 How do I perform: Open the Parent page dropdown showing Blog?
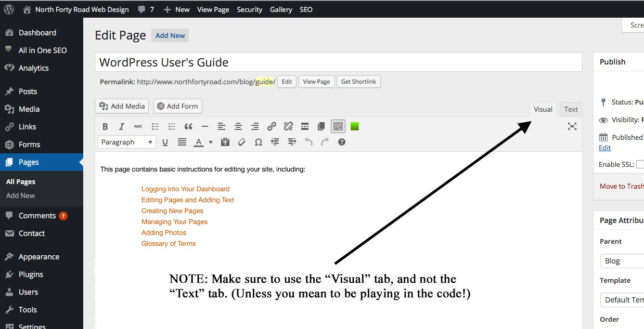click(622, 261)
